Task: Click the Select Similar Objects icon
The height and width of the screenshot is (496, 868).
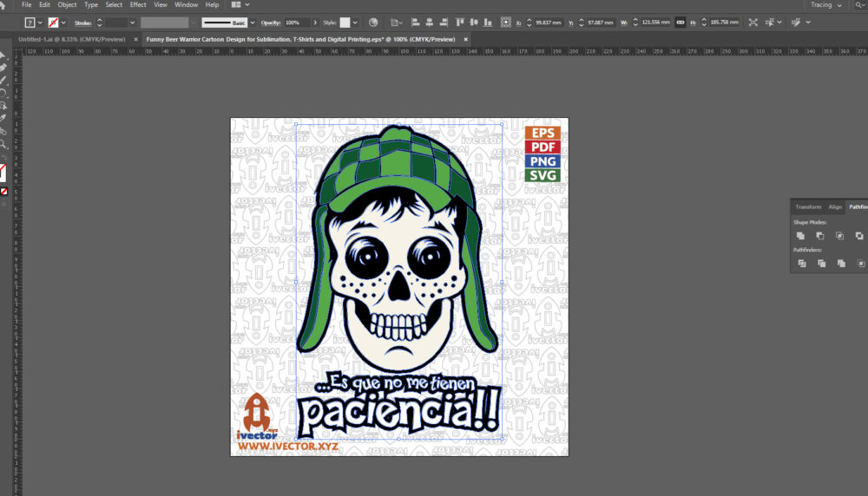Action: (x=769, y=23)
